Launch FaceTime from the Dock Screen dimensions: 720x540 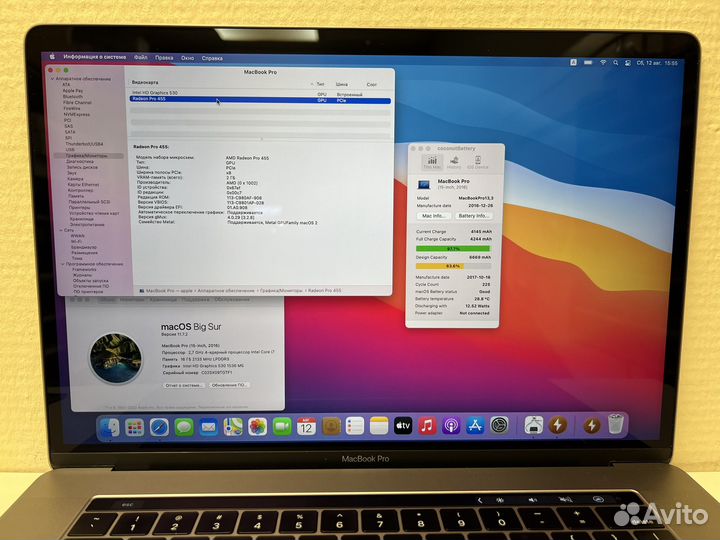point(282,427)
